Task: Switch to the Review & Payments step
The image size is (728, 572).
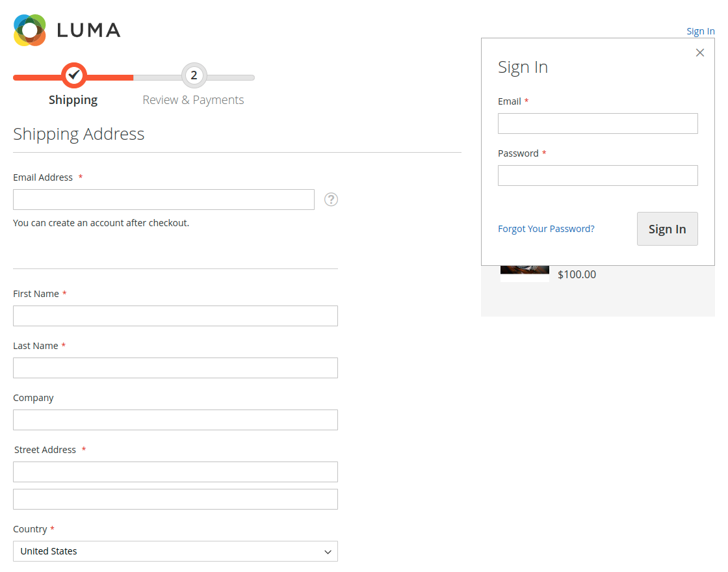Action: [193, 99]
